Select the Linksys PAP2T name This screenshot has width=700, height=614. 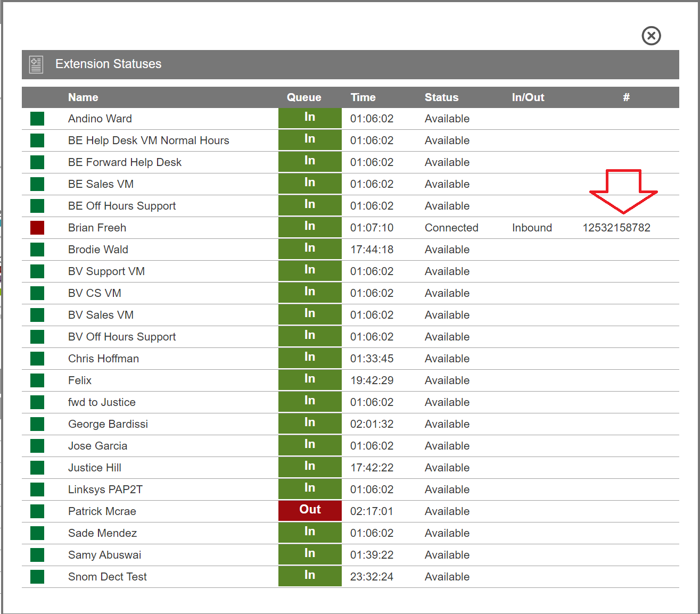coord(105,489)
